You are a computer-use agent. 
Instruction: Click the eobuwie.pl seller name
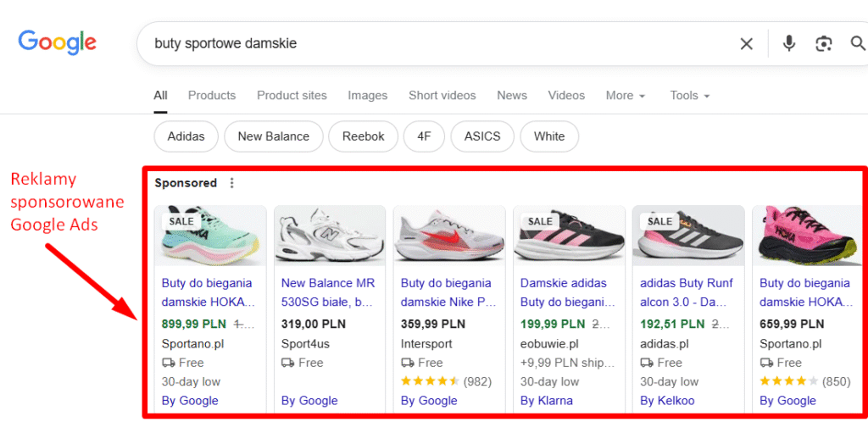click(x=549, y=343)
